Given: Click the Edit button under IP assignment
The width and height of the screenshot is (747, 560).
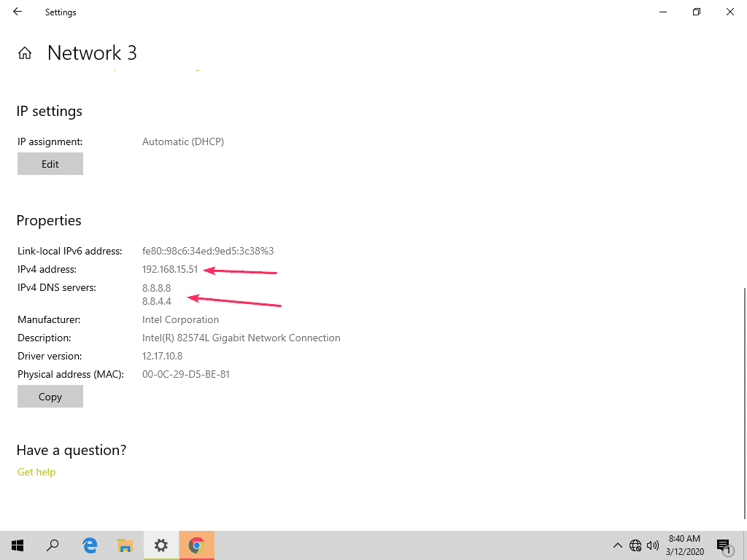Looking at the screenshot, I should (50, 164).
